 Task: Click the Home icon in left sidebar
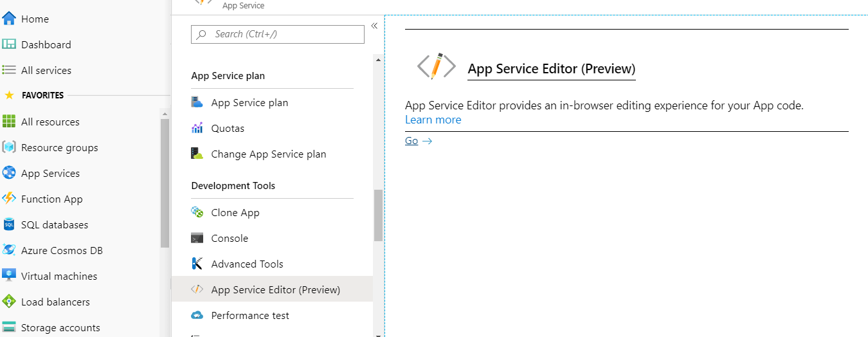(x=9, y=19)
